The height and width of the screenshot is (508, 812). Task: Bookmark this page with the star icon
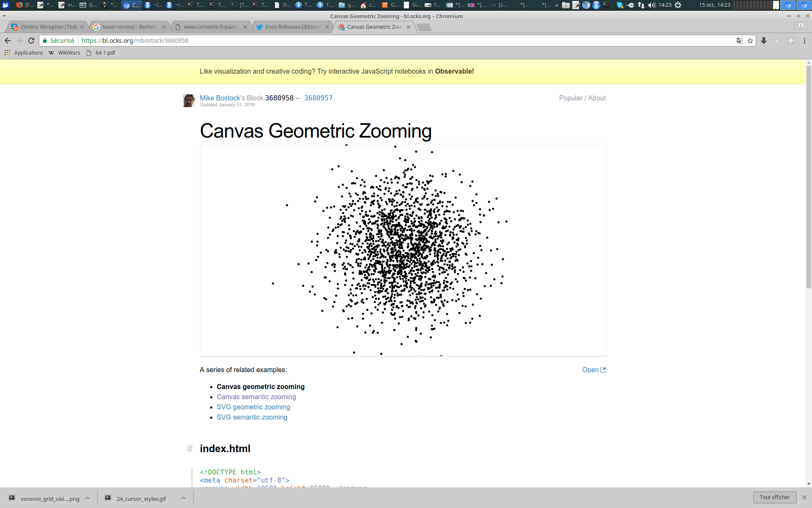tap(750, 41)
